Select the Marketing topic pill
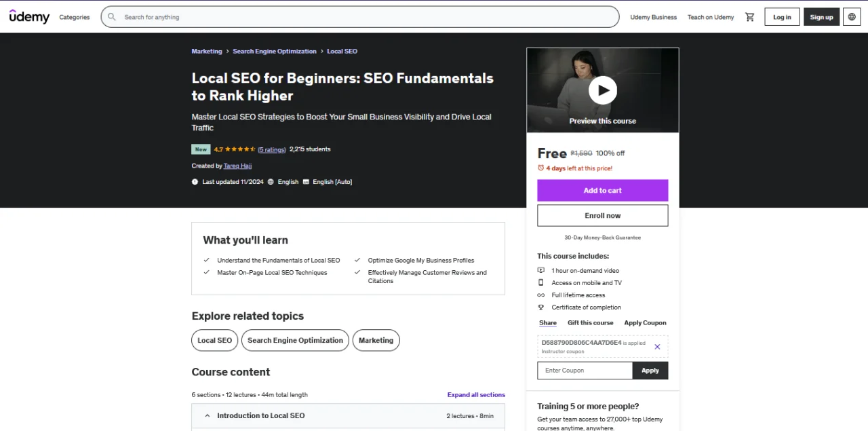The image size is (868, 431). (376, 340)
